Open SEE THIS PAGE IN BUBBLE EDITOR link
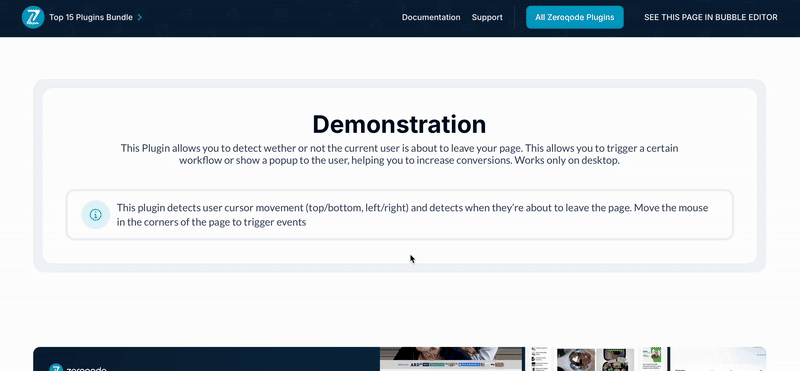 click(x=711, y=17)
